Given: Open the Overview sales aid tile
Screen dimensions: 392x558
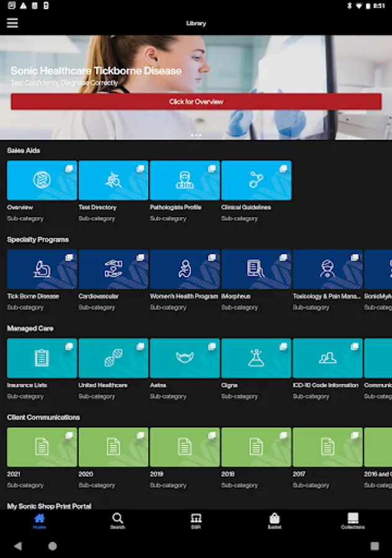Looking at the screenshot, I should pyautogui.click(x=42, y=180).
